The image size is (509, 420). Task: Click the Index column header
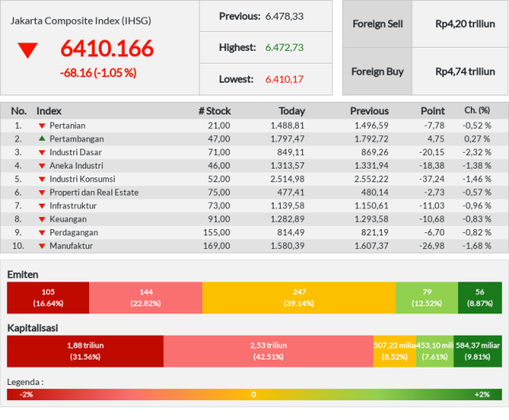[x=49, y=111]
